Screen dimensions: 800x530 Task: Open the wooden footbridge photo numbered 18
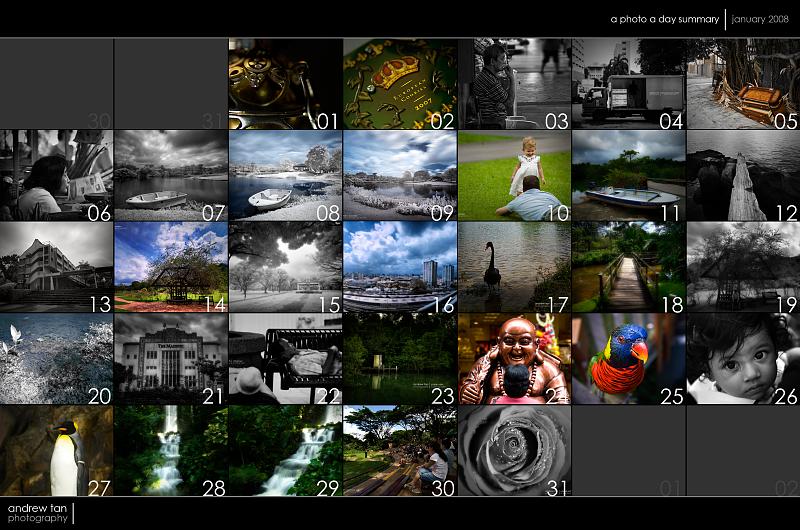click(x=628, y=267)
